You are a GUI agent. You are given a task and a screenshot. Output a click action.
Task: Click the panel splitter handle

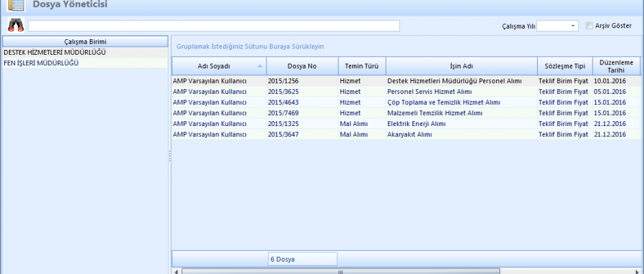(x=169, y=157)
